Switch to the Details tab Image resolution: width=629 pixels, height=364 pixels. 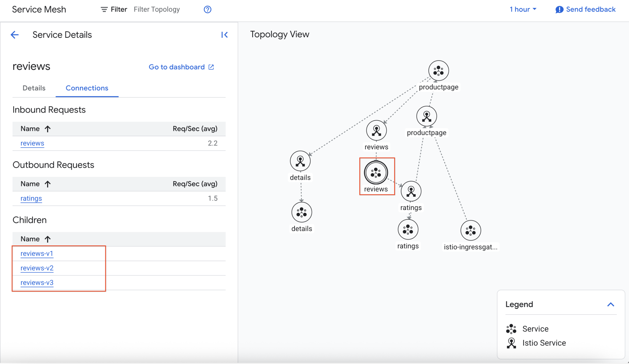point(34,88)
